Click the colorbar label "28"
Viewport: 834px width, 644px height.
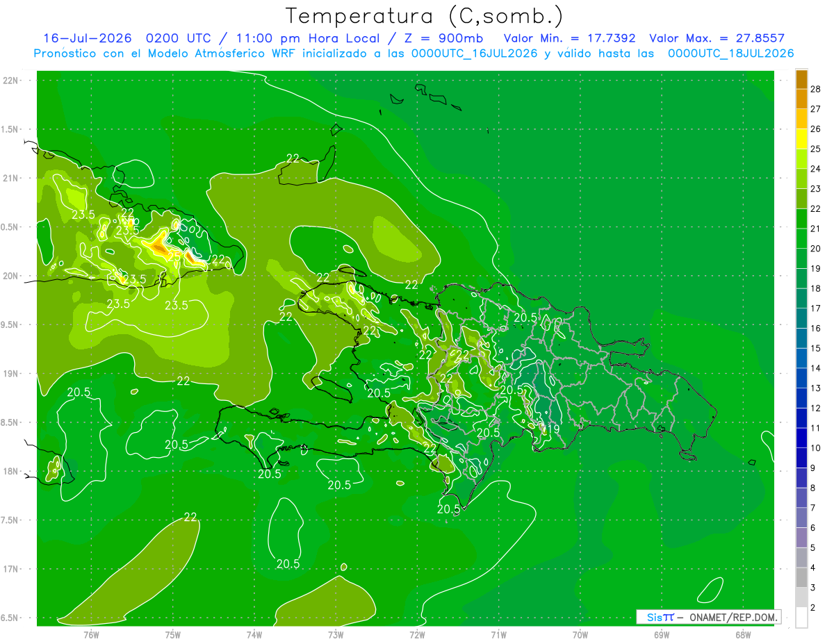pyautogui.click(x=816, y=89)
